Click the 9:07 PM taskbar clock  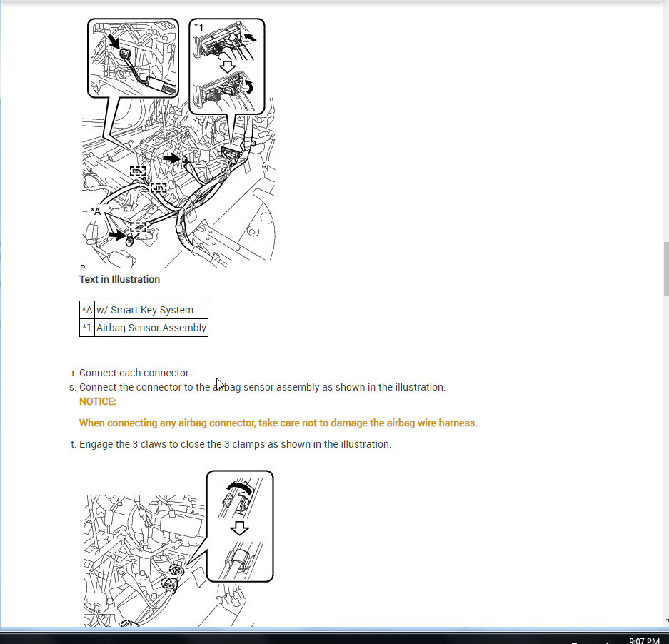tap(644, 640)
